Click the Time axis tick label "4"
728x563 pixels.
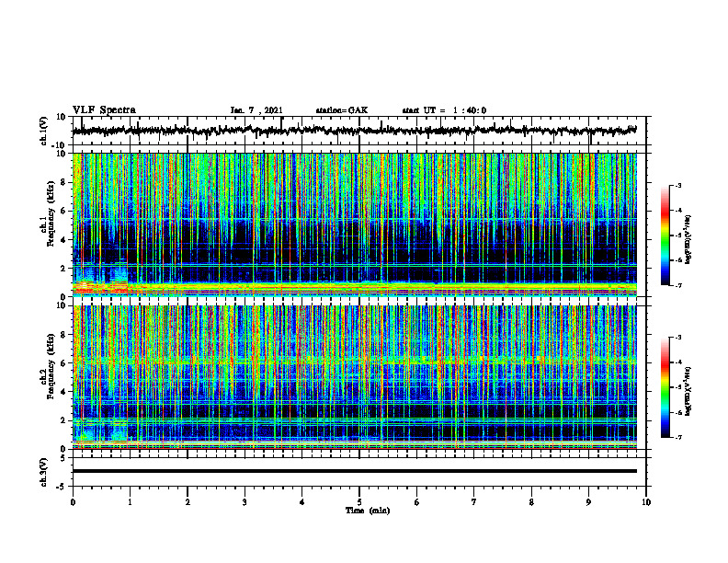click(x=302, y=502)
